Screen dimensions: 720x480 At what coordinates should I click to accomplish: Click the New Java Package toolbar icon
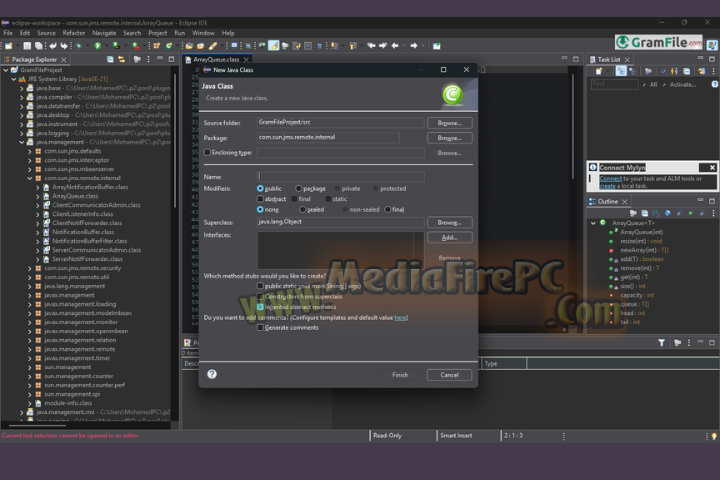tap(157, 46)
